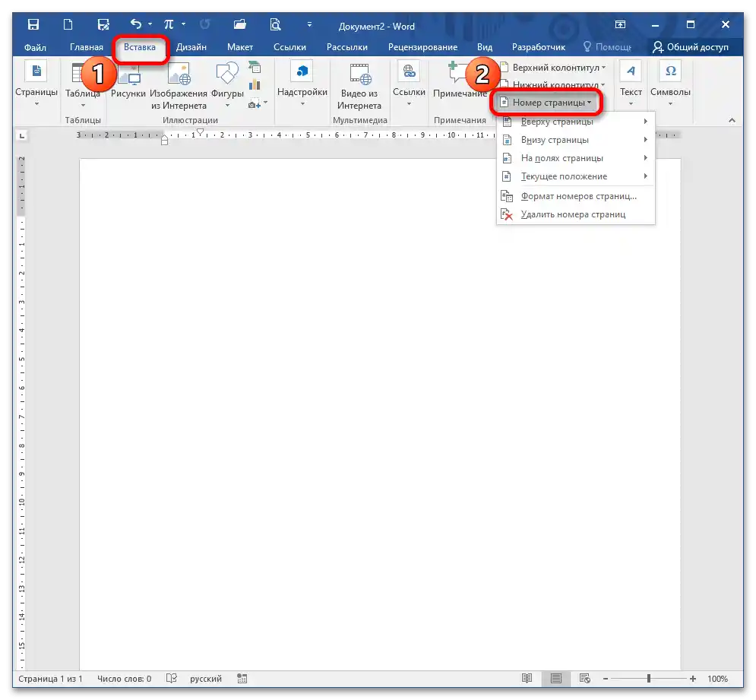Click the Помощник tell-me box
The image size is (756, 700).
pos(608,47)
